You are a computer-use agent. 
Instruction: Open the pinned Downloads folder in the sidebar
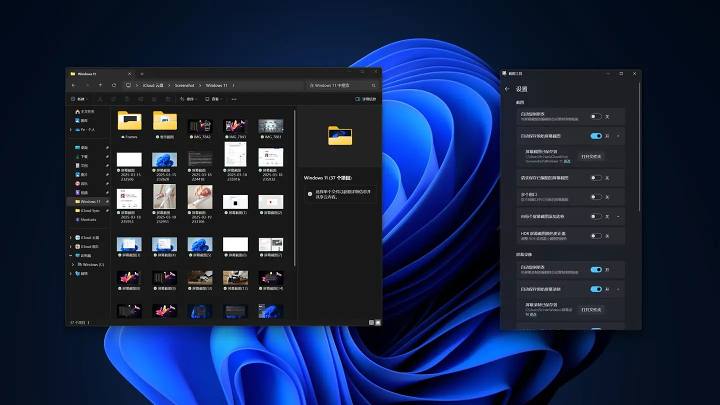coord(81,157)
